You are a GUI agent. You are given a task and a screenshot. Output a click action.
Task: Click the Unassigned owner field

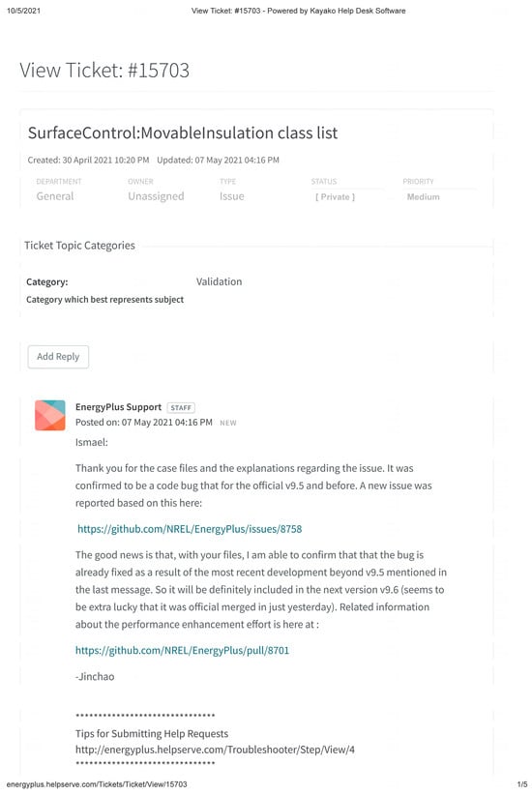pos(156,196)
